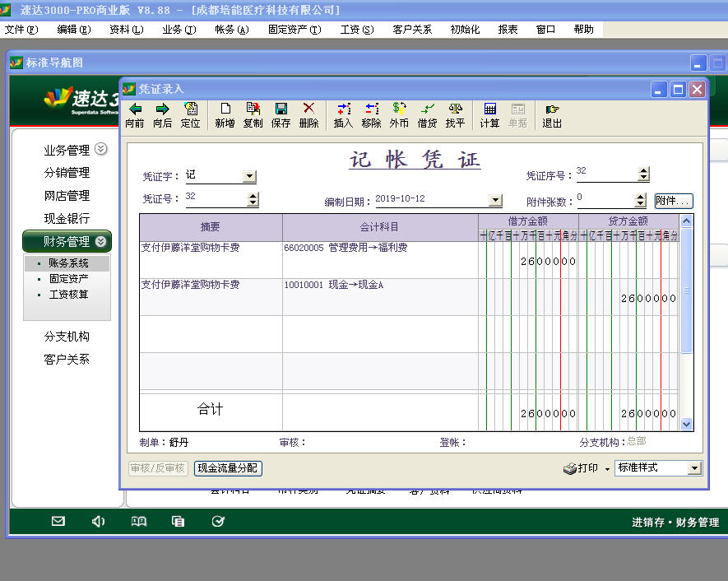Open the 固定资产 menu
Viewport: 728px width, 581px height.
294,30
